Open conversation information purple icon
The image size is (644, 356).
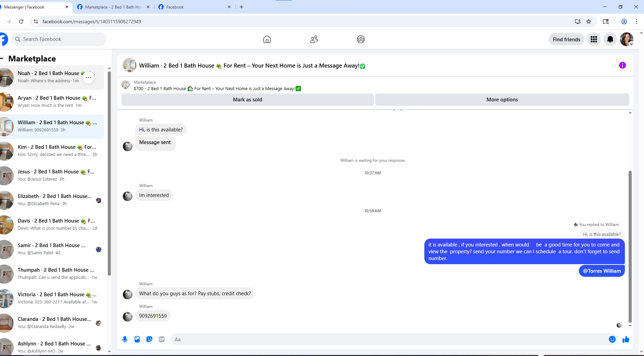pos(623,65)
